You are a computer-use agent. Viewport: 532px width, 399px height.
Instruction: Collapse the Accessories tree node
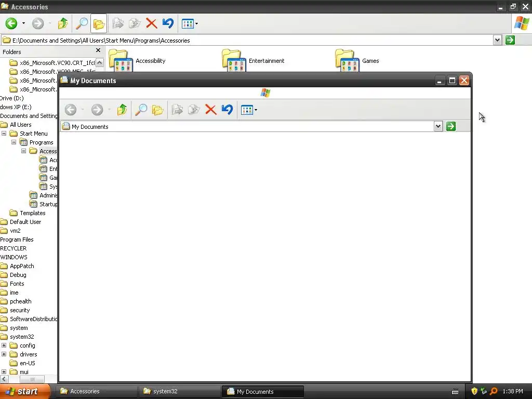click(x=23, y=151)
